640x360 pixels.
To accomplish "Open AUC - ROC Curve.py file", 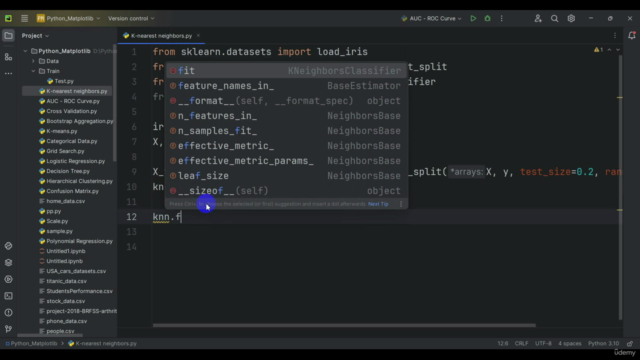I will (69, 101).
